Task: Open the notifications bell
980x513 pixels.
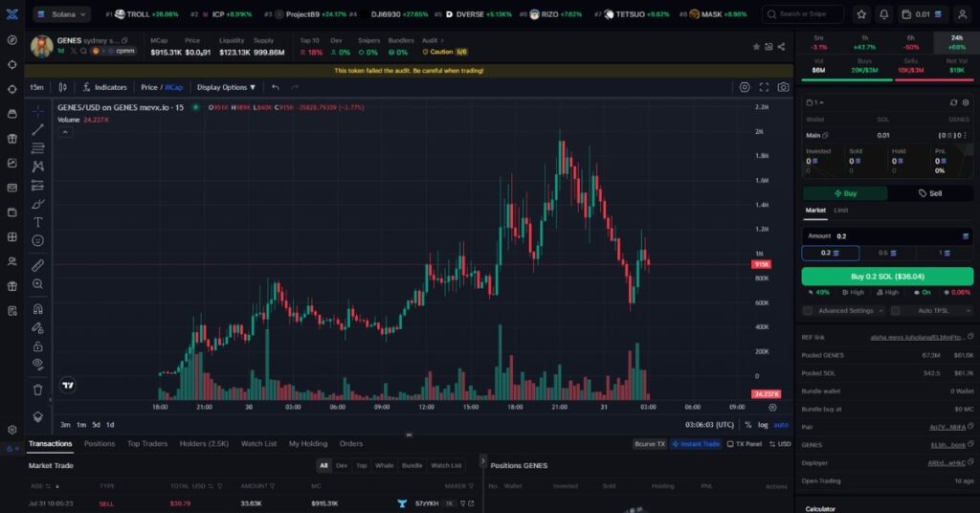Action: [x=883, y=13]
